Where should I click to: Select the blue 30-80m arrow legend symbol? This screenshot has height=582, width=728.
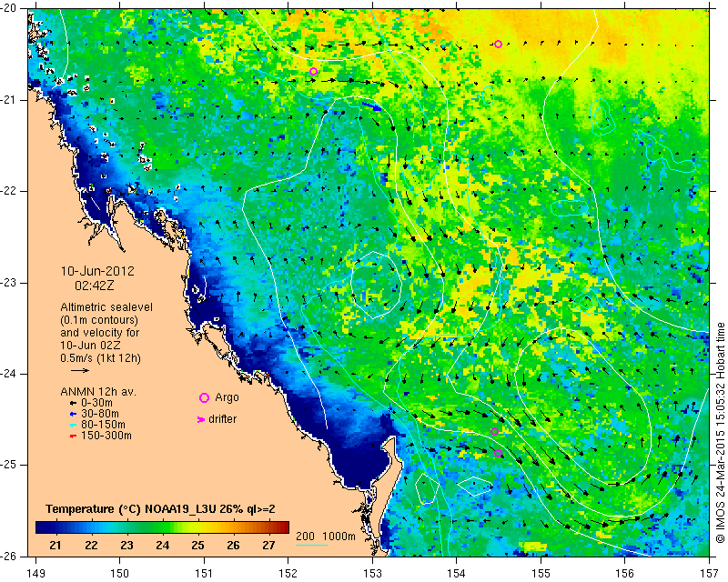(73, 414)
